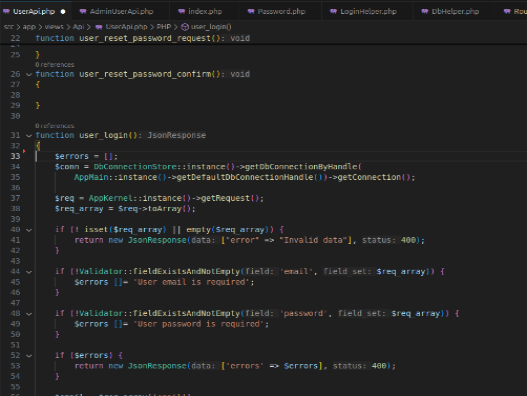Click 'getRequest' call on line 37
This screenshot has height=396, width=527.
[225, 198]
